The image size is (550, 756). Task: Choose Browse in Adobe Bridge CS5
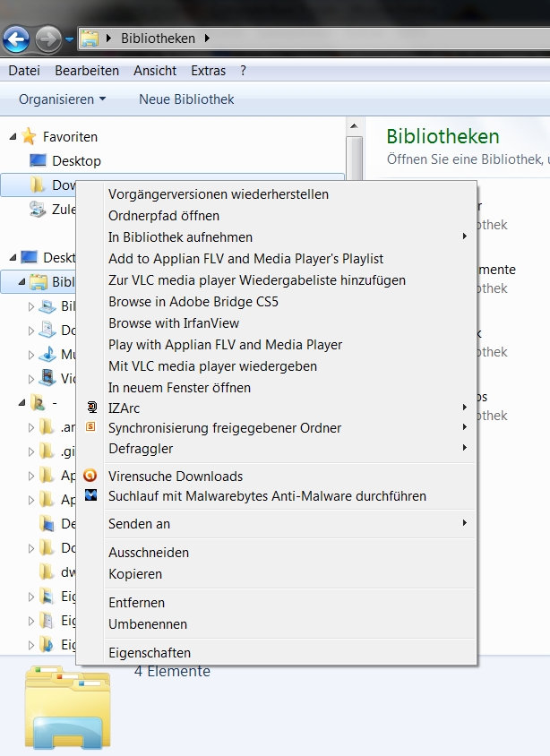pyautogui.click(x=277, y=302)
